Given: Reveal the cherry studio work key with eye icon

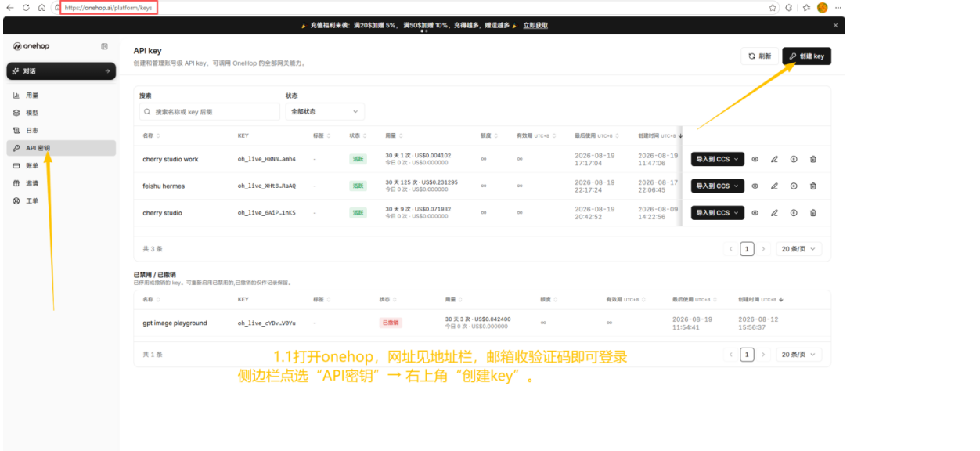Looking at the screenshot, I should point(755,159).
